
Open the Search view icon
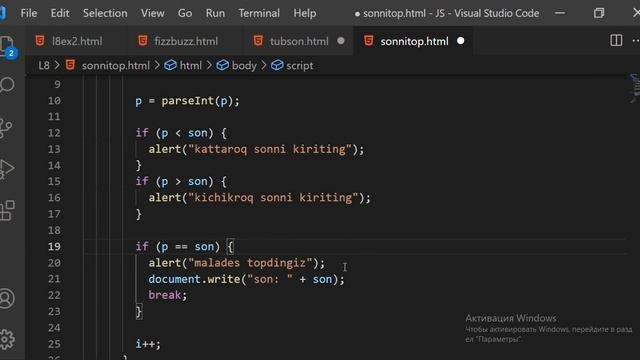pos(7,85)
